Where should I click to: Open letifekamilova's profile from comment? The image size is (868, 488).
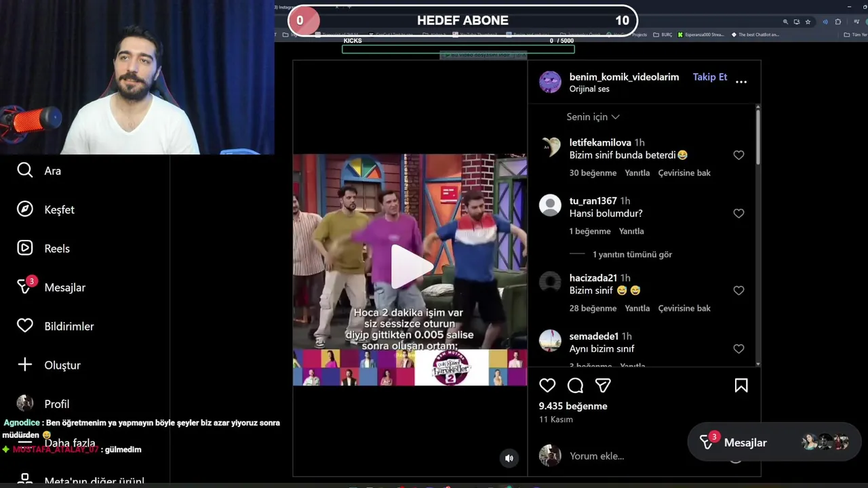pos(600,142)
